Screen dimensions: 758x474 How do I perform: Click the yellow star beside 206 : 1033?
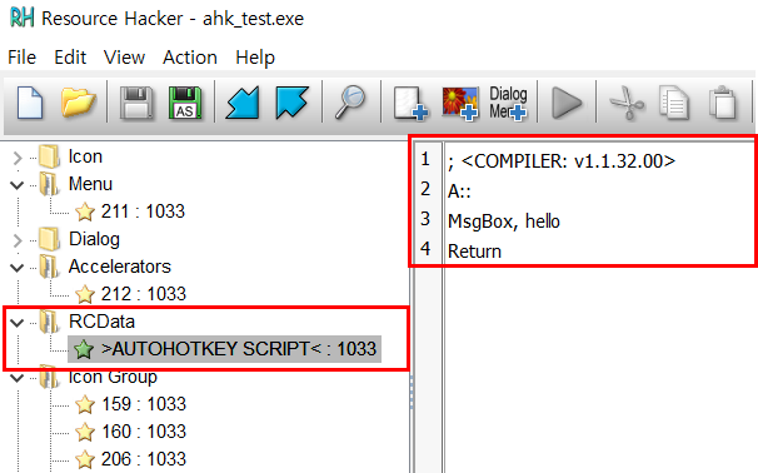pyautogui.click(x=85, y=460)
